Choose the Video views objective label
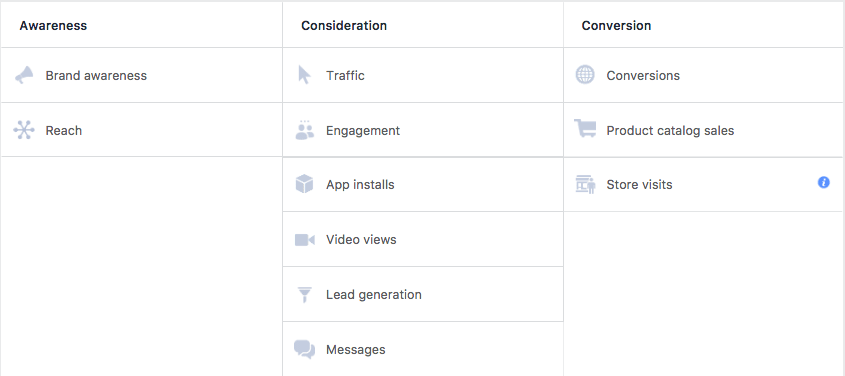 (x=361, y=240)
